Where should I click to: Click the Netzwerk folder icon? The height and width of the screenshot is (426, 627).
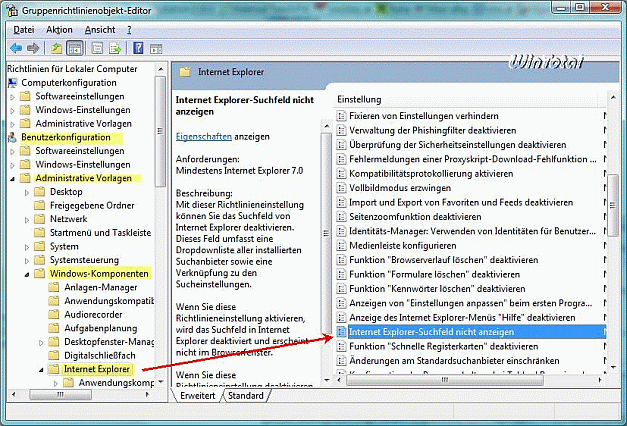(x=40, y=219)
